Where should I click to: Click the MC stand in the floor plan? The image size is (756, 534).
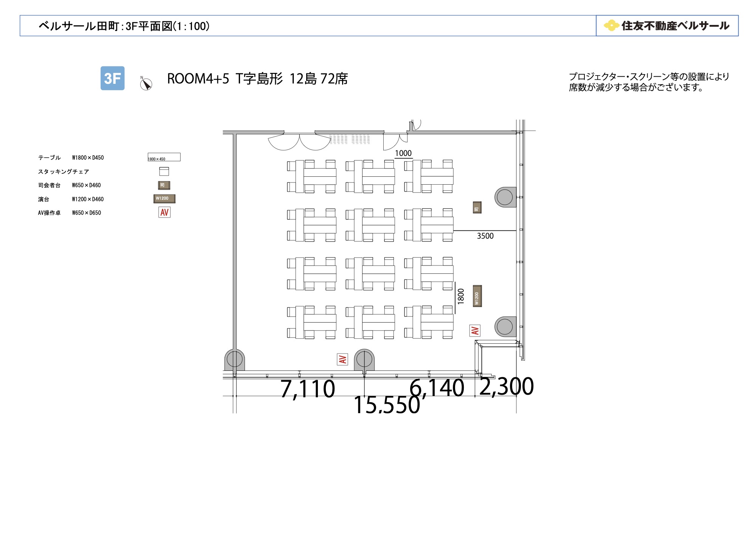coord(477,207)
